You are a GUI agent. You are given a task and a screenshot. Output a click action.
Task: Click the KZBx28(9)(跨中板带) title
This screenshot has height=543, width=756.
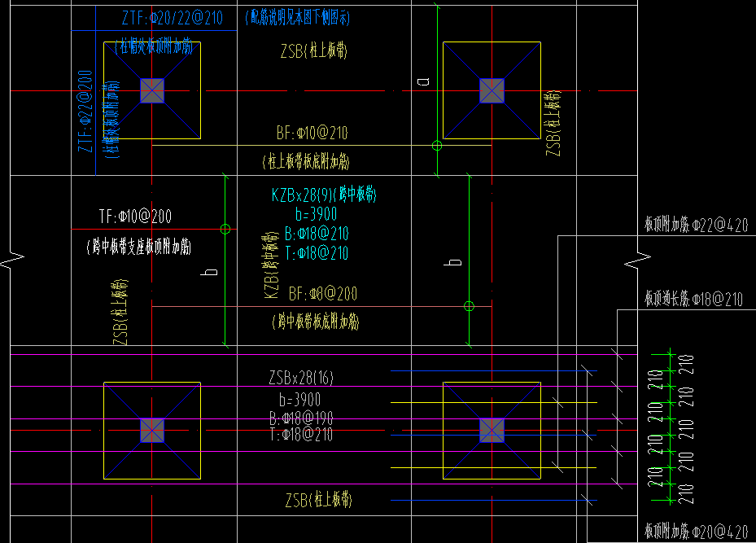pyautogui.click(x=324, y=195)
